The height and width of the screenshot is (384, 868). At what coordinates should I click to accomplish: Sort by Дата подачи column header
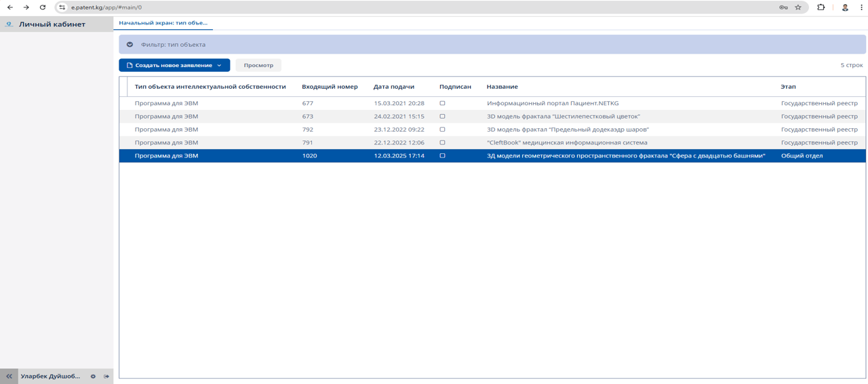coord(393,87)
